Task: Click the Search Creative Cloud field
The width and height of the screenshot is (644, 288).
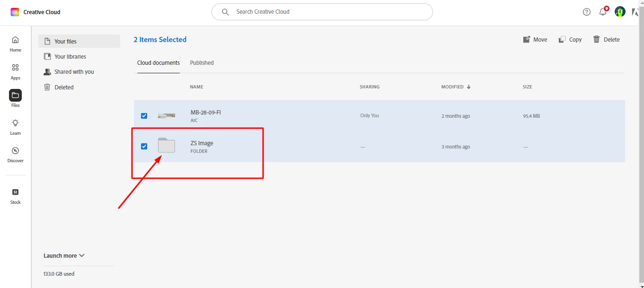Action: (x=322, y=12)
